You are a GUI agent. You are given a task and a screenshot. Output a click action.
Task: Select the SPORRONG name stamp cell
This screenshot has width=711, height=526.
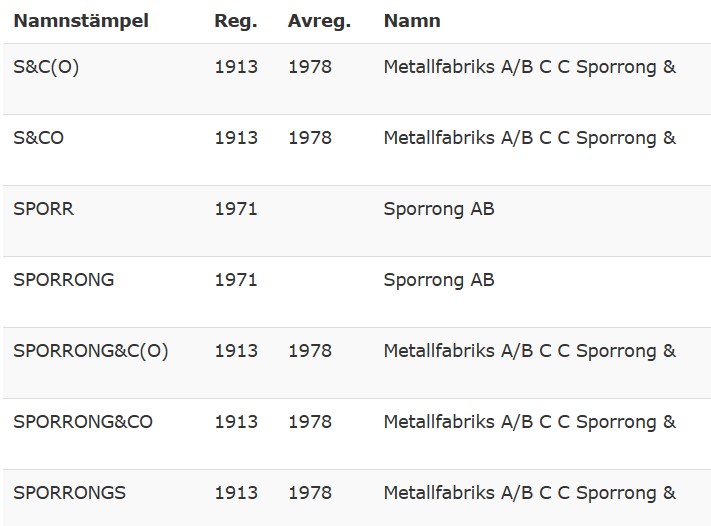(x=64, y=280)
